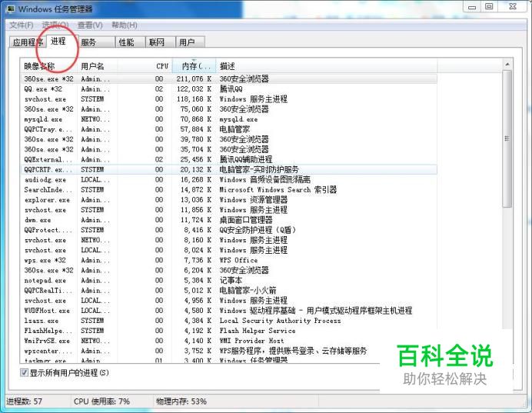Select audiodg.exe process row
The width and height of the screenshot is (532, 413).
coord(228,179)
